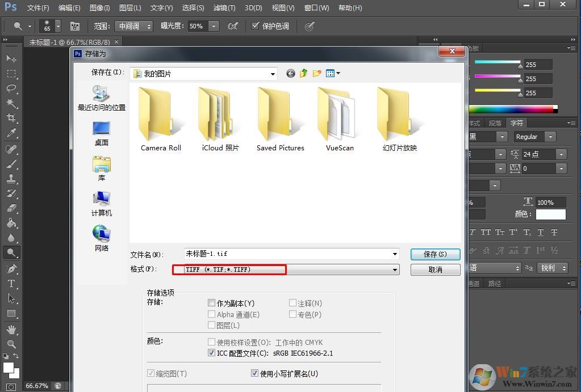Select the Crop tool

coord(11,118)
